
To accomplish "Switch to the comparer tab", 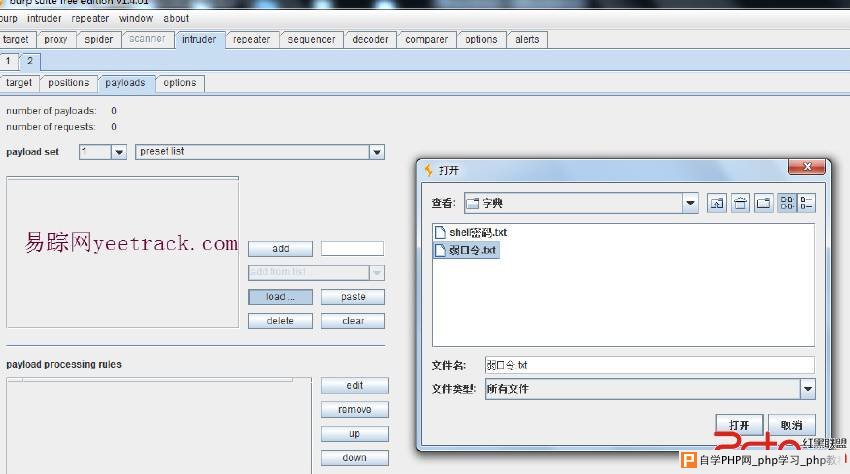I will (x=427, y=40).
